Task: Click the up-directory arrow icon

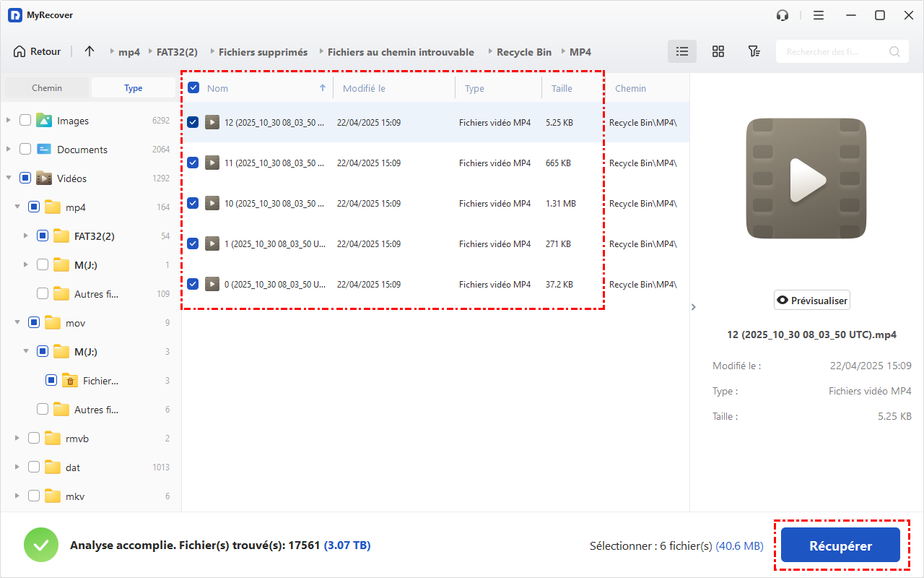Action: 90,51
